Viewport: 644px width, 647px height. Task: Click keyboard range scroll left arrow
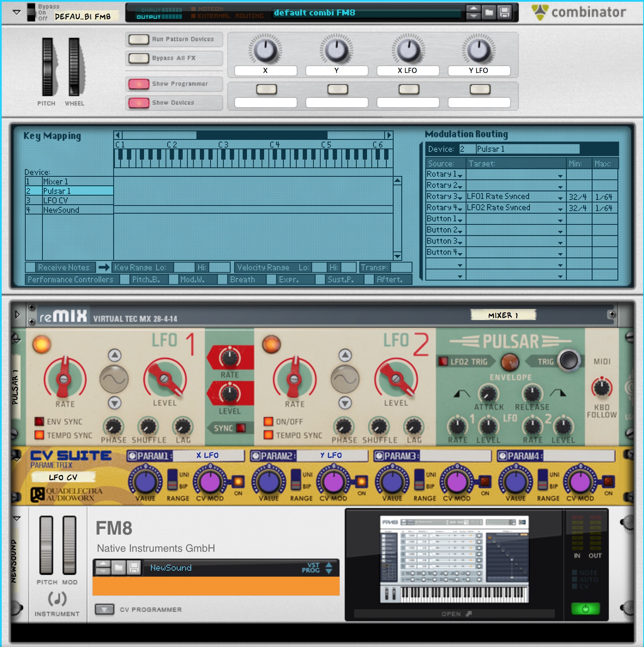pos(118,135)
